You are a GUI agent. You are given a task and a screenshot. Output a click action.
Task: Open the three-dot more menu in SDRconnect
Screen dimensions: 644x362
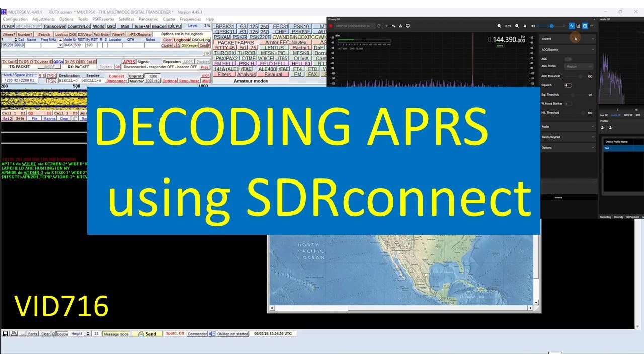pyautogui.click(x=592, y=25)
